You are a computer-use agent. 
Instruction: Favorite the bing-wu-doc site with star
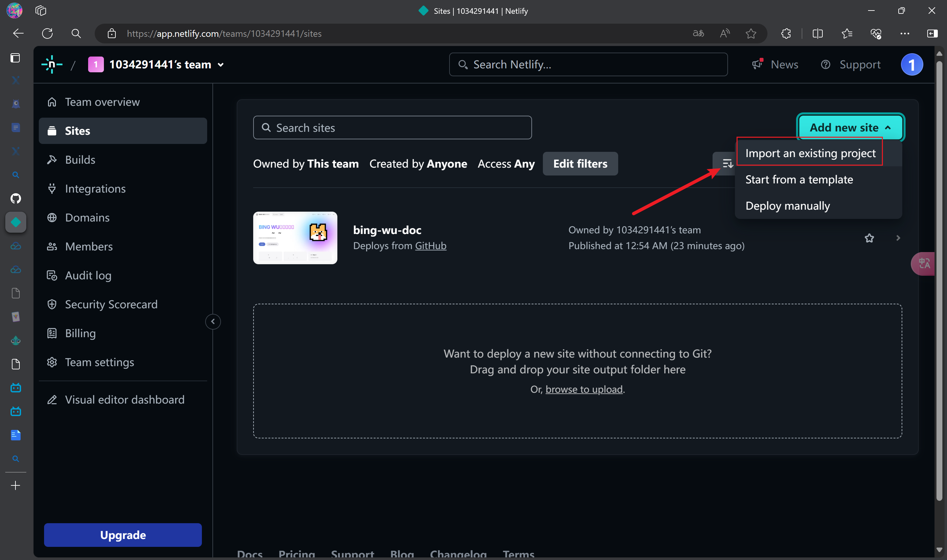[869, 238]
